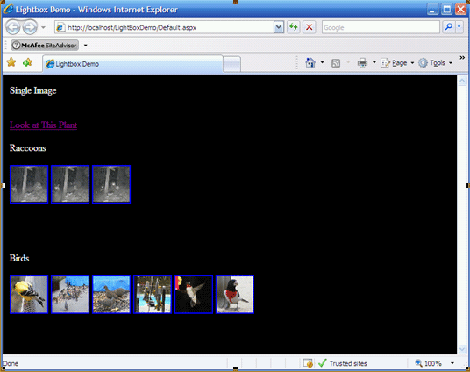Expand the address bar dropdown arrow
The image size is (470, 372).
[279, 27]
